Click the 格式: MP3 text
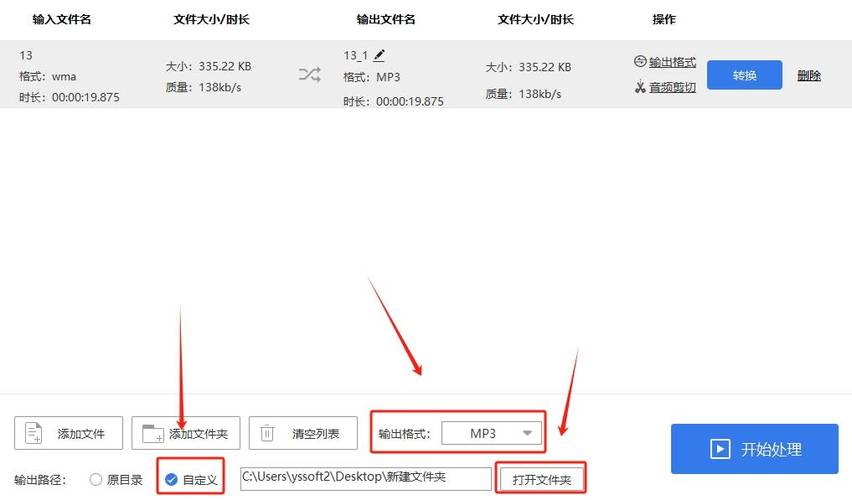Image resolution: width=852 pixels, height=500 pixels. (x=372, y=77)
